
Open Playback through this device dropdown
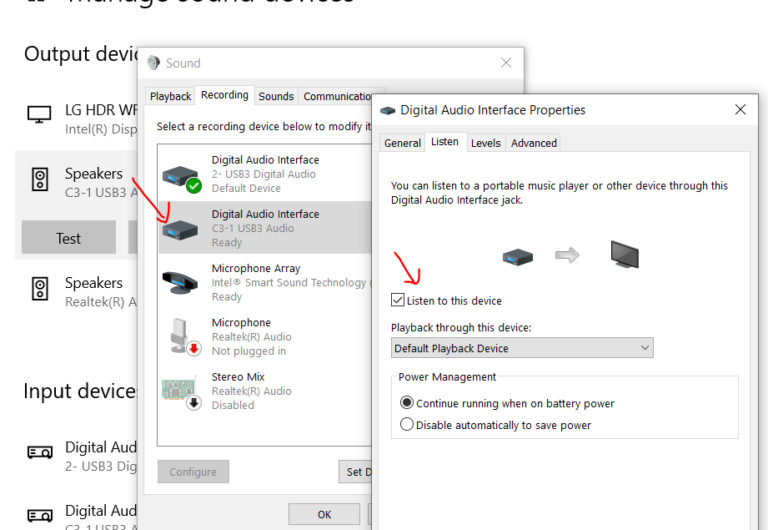tap(521, 348)
